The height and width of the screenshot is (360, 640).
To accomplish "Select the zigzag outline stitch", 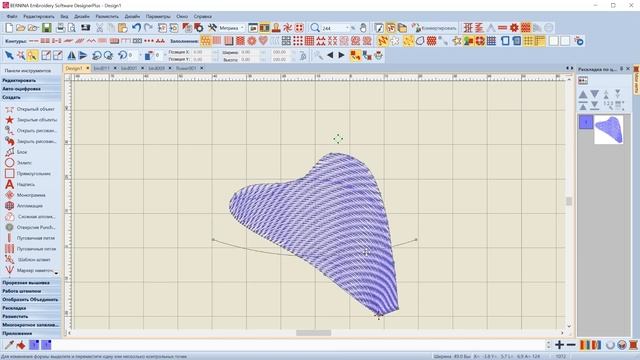I will point(91,41).
